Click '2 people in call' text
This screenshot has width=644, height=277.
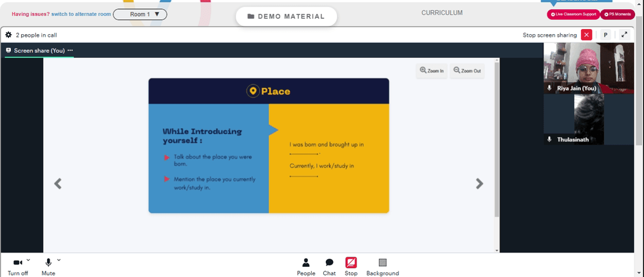click(x=36, y=35)
